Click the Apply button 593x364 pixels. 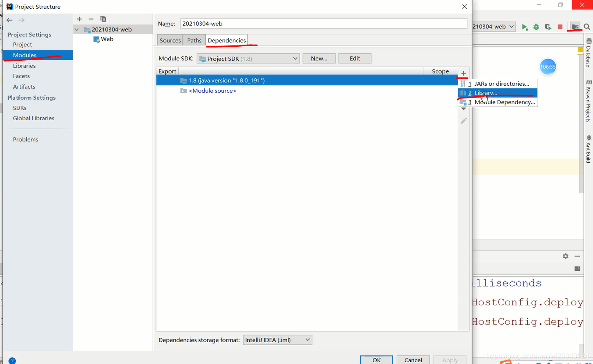click(450, 360)
